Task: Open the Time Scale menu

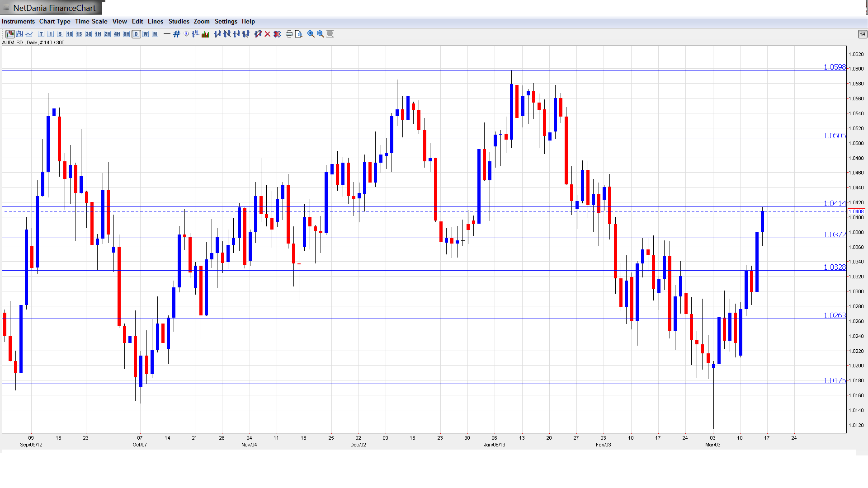Action: [91, 21]
